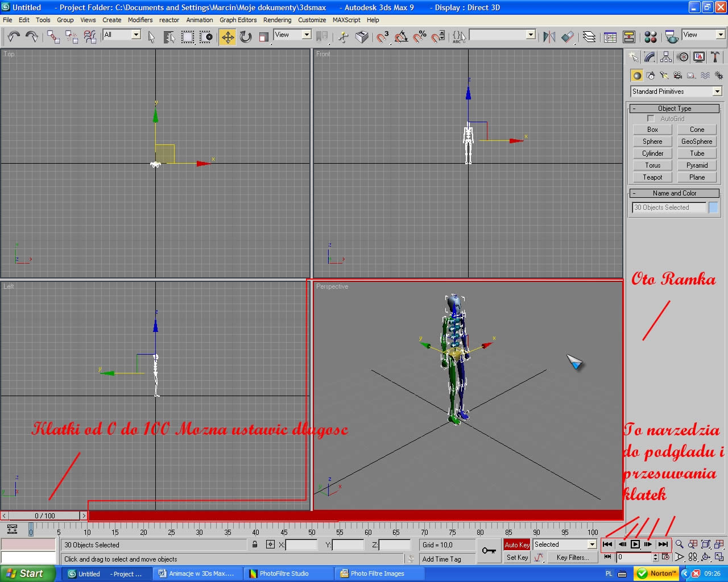Click the Mirror tool icon

[x=549, y=38]
